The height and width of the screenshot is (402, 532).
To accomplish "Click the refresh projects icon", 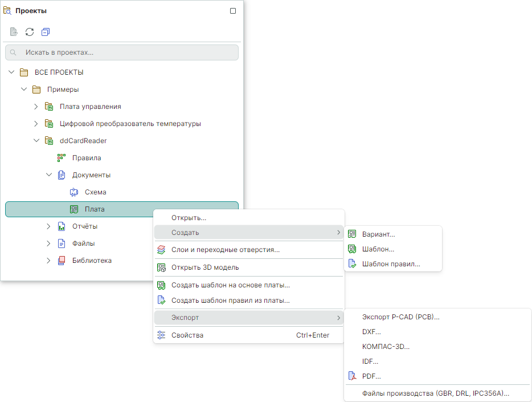I will pyautogui.click(x=30, y=32).
